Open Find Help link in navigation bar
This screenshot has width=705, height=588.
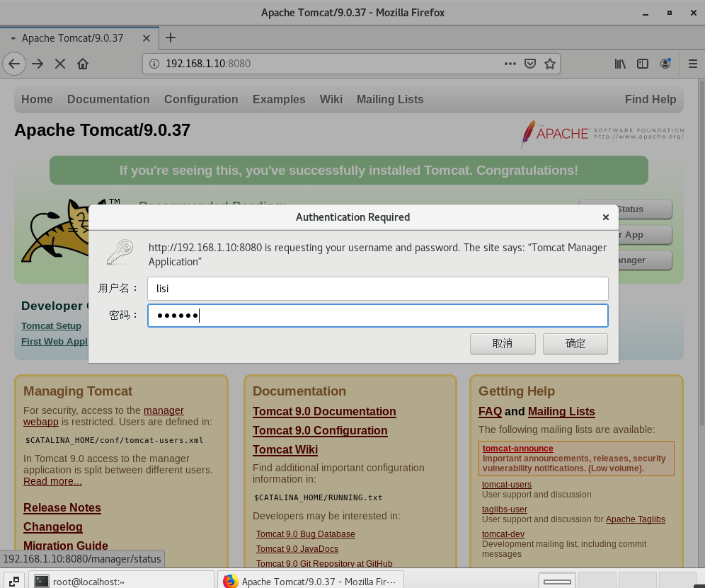coord(650,99)
